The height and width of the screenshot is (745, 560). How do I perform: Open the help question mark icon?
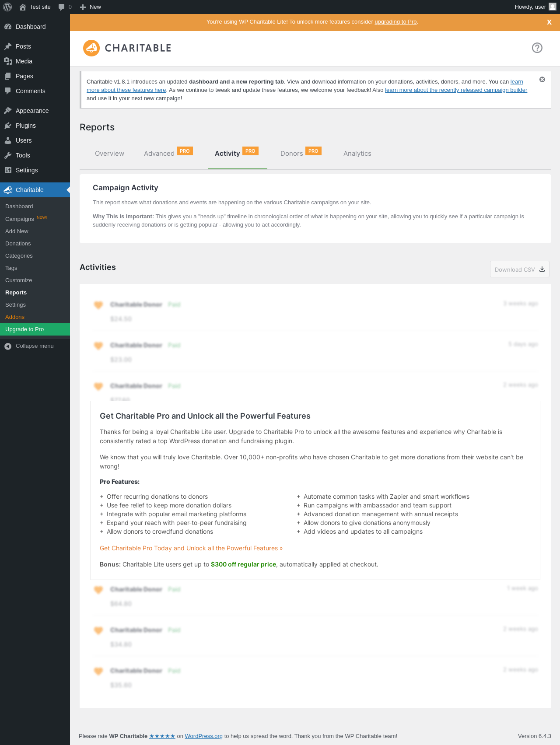(537, 48)
